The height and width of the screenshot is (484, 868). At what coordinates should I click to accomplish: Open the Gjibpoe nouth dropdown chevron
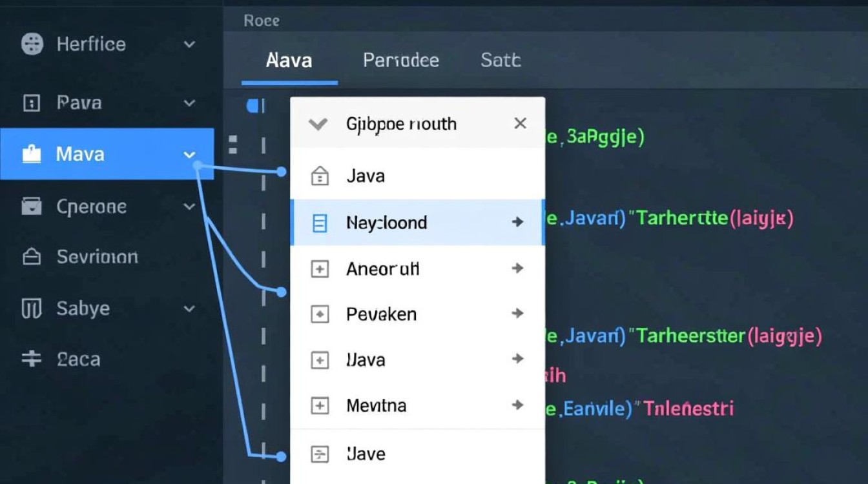pos(317,123)
